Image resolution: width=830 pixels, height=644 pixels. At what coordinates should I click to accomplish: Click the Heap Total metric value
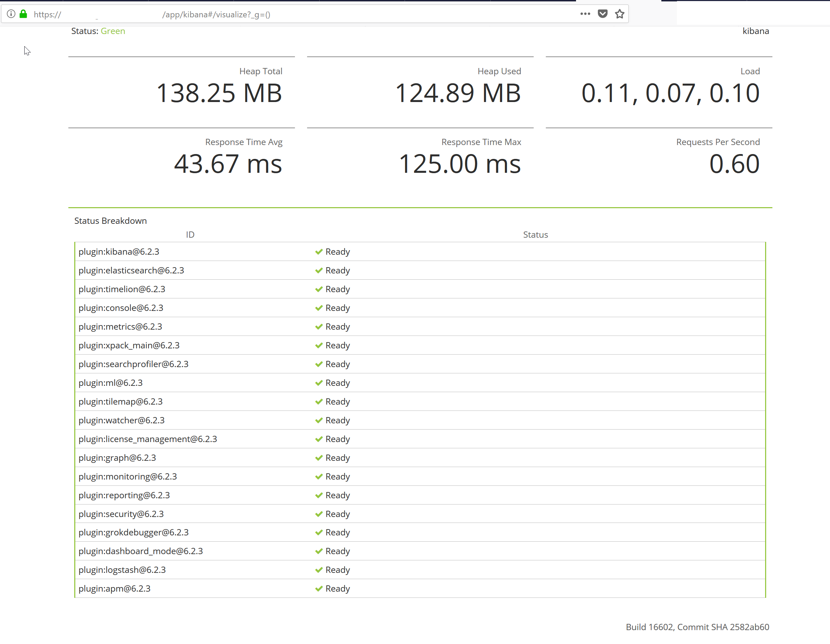click(219, 93)
